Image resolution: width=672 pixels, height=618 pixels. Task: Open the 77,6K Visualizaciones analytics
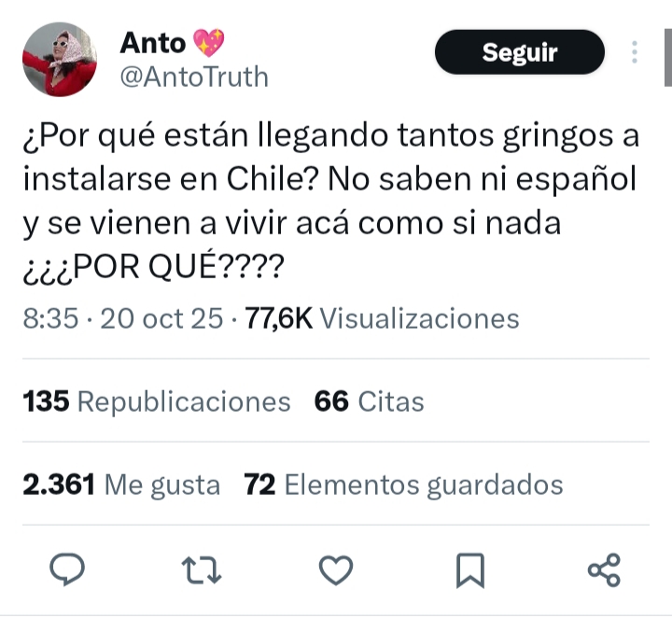pyautogui.click(x=382, y=318)
